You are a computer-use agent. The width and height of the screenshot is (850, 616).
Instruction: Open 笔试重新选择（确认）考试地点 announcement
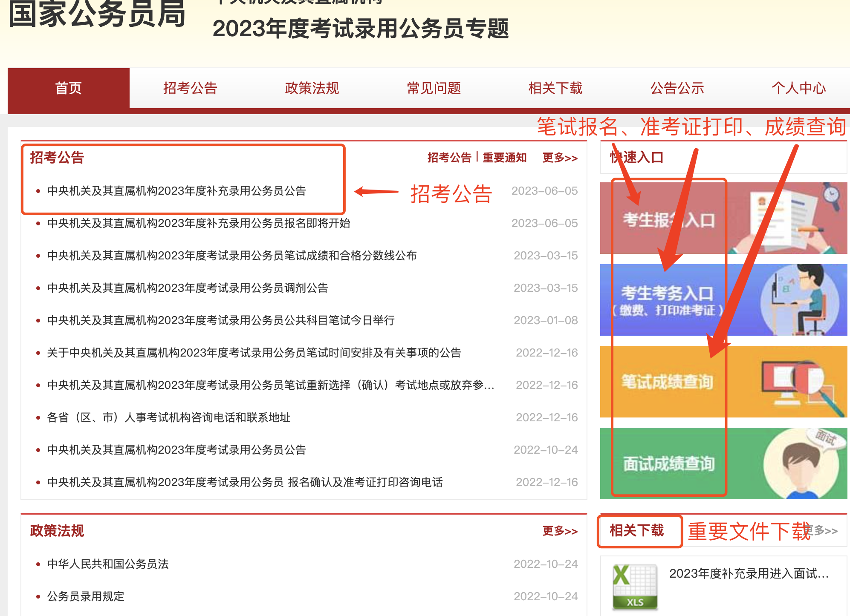(x=271, y=385)
